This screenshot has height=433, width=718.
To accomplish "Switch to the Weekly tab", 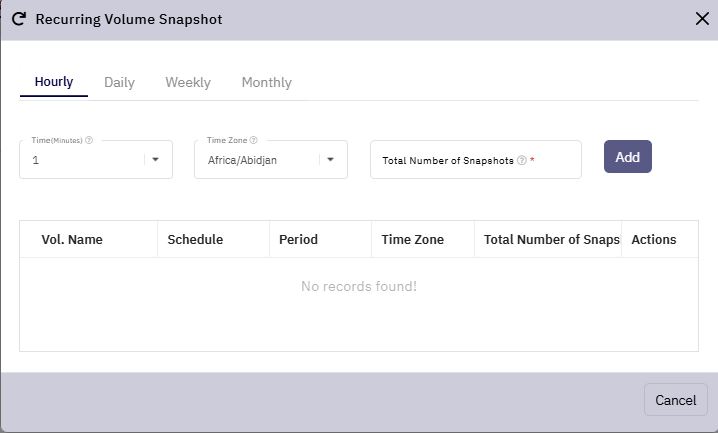I will (x=188, y=82).
